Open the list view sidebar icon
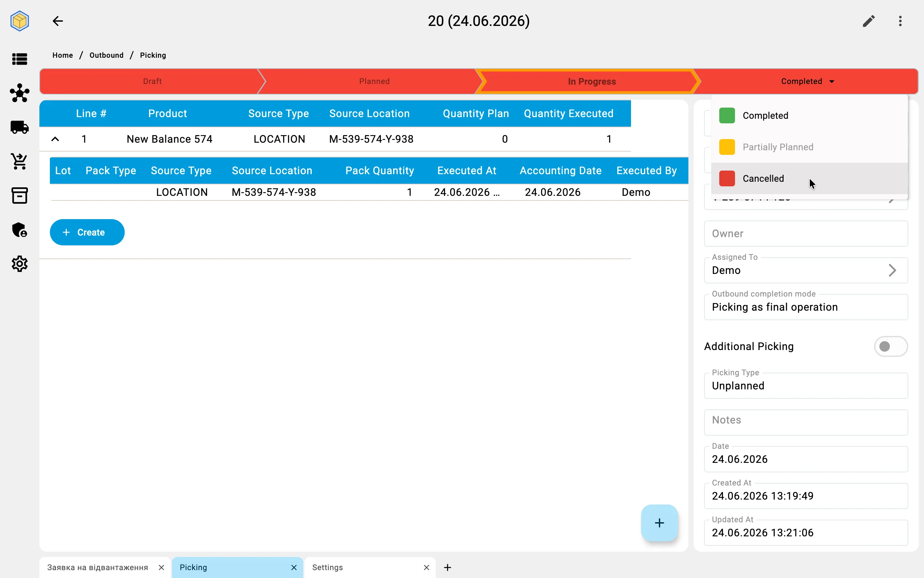The image size is (924, 578). click(19, 59)
